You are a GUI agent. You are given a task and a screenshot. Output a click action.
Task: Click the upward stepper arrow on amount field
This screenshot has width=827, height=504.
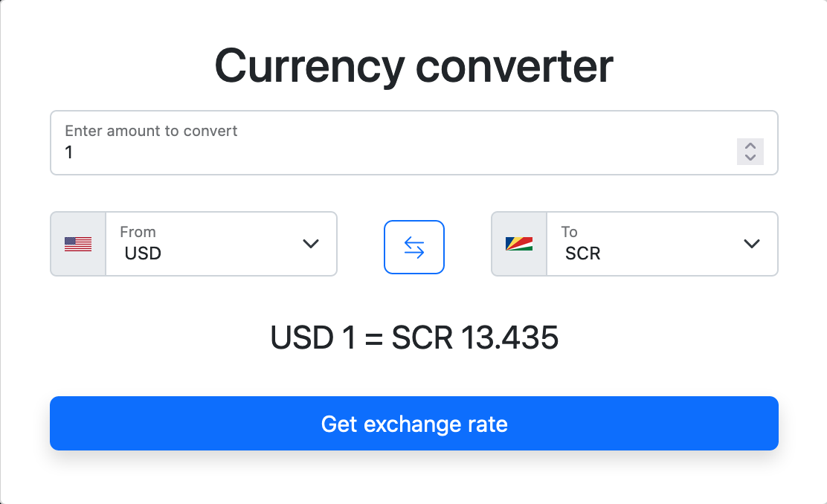(750, 146)
